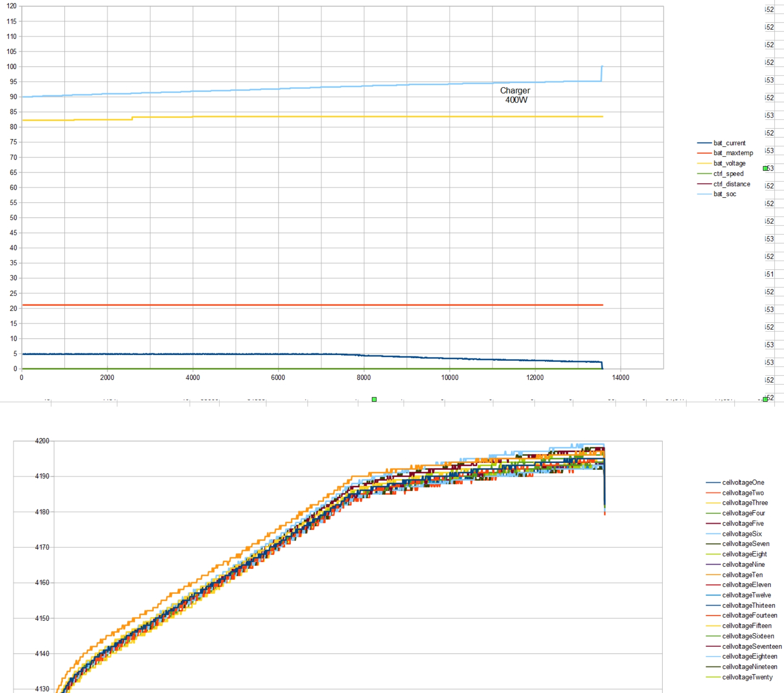This screenshot has width=784, height=693.
Task: Click the bat_voltage legend label
Action: coord(729,163)
